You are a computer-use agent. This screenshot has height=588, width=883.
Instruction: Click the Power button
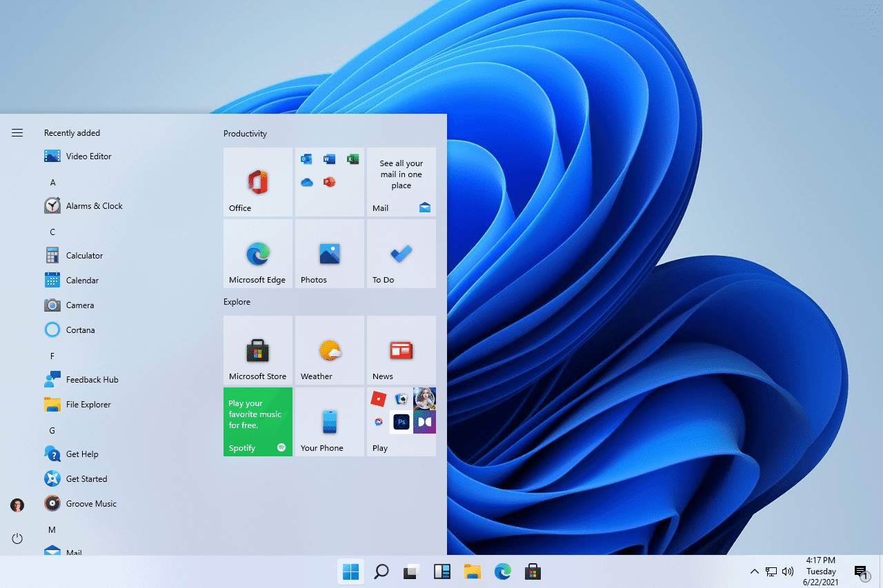(17, 538)
